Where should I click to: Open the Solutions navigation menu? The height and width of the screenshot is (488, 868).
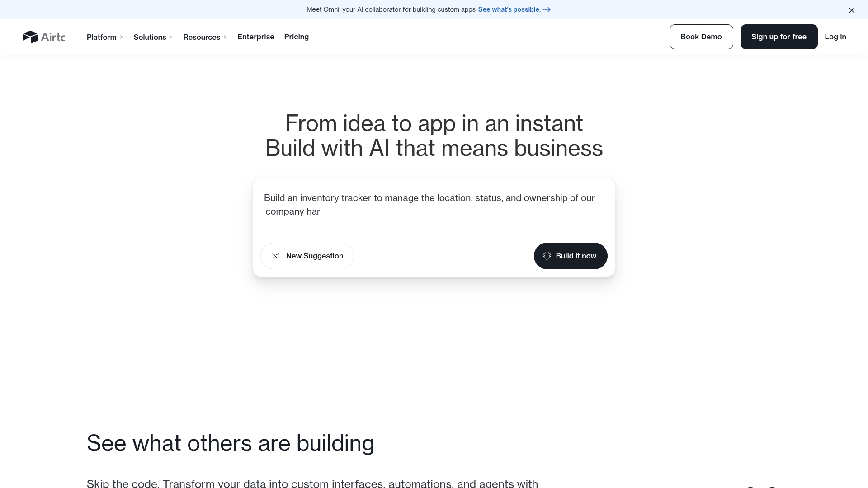tap(150, 37)
